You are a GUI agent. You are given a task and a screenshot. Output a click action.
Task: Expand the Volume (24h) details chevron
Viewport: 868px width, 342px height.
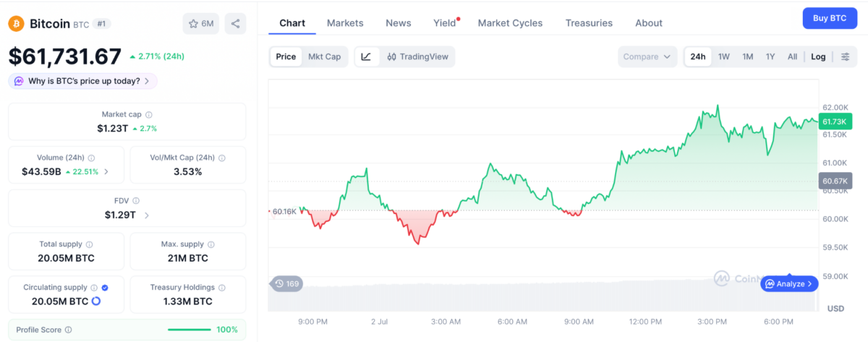(107, 171)
